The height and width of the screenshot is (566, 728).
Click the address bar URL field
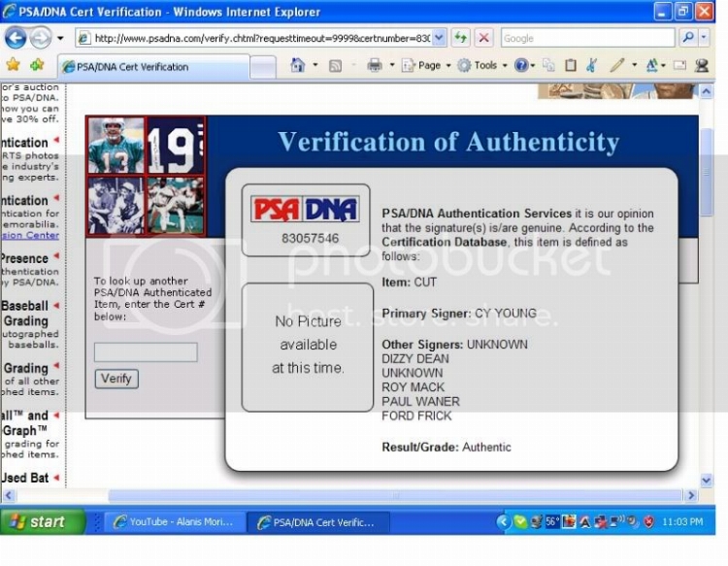coord(254,38)
